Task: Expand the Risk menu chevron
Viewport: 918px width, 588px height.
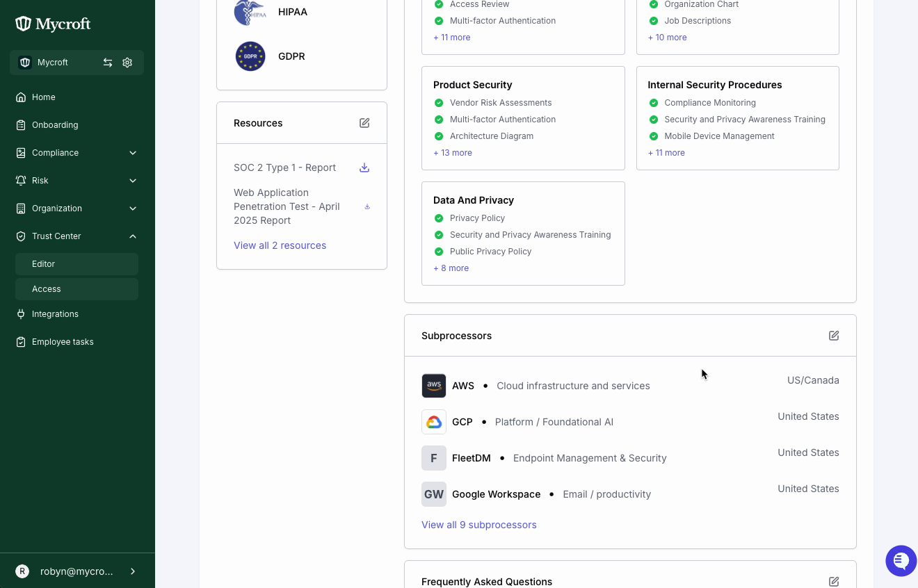Action: (133, 181)
